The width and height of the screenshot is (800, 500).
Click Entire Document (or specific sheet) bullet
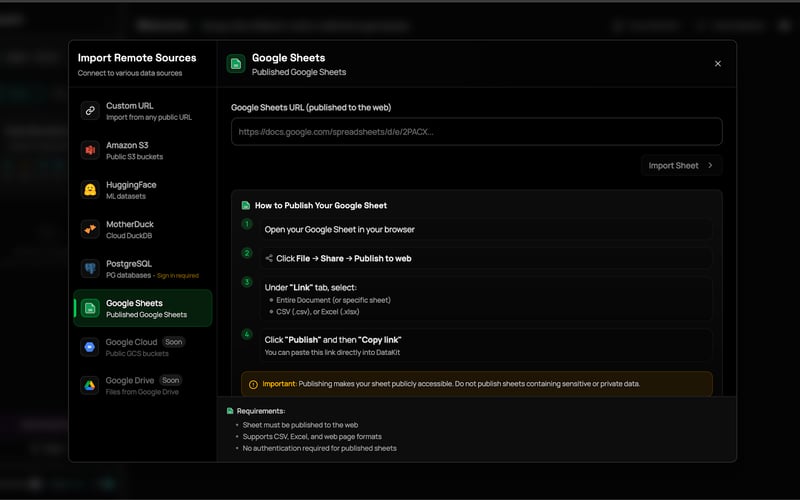pyautogui.click(x=333, y=300)
